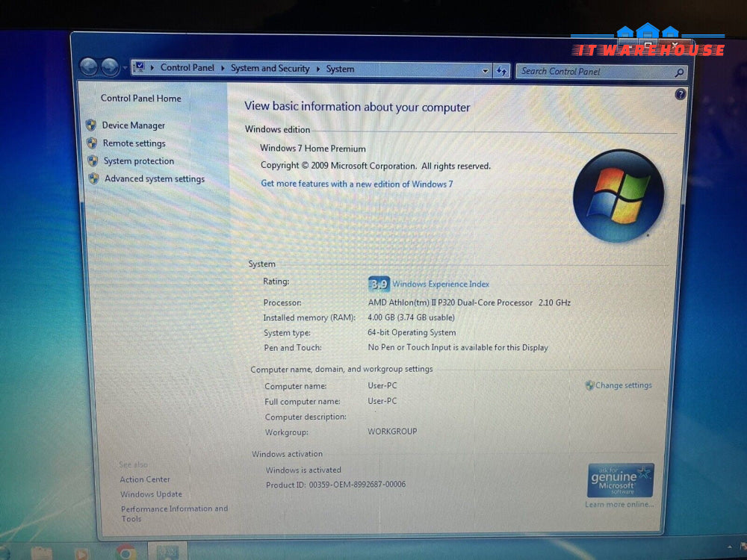The image size is (747, 560).
Task: Click the 4.00 GB (3.74 GB usable) value
Action: 411,317
